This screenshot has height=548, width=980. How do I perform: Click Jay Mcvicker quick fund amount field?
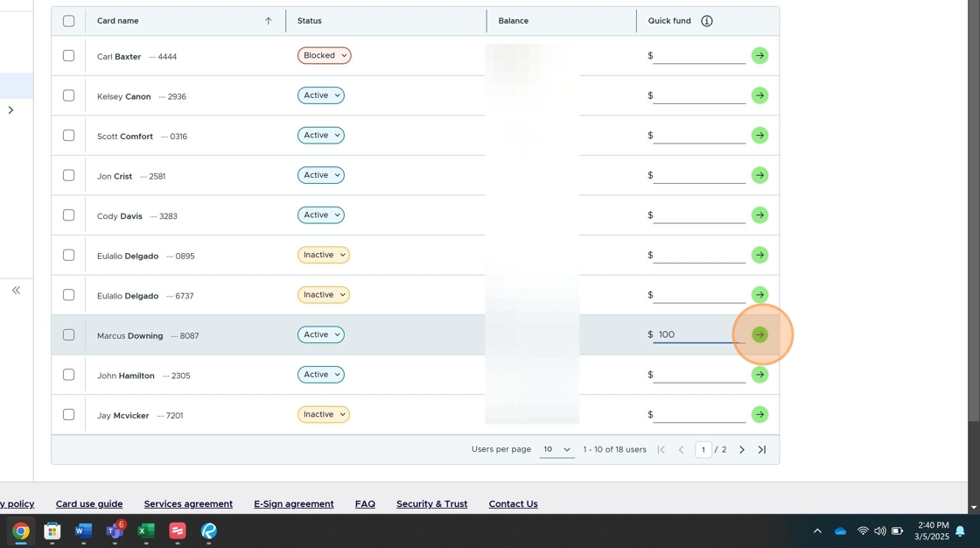click(x=699, y=414)
